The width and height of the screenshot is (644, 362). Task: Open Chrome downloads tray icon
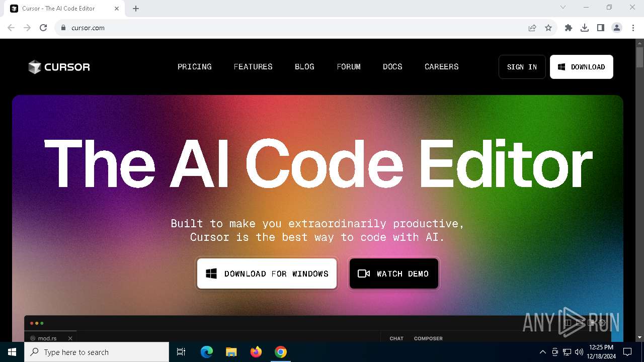click(585, 28)
